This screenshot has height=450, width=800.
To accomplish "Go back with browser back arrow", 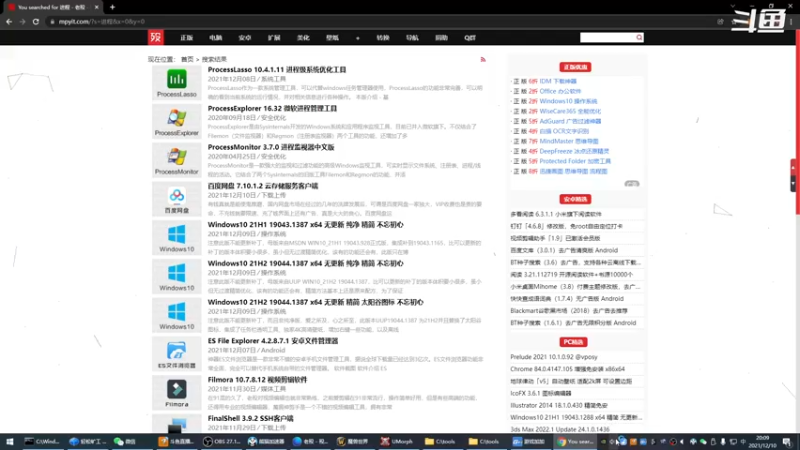I will (9, 22).
